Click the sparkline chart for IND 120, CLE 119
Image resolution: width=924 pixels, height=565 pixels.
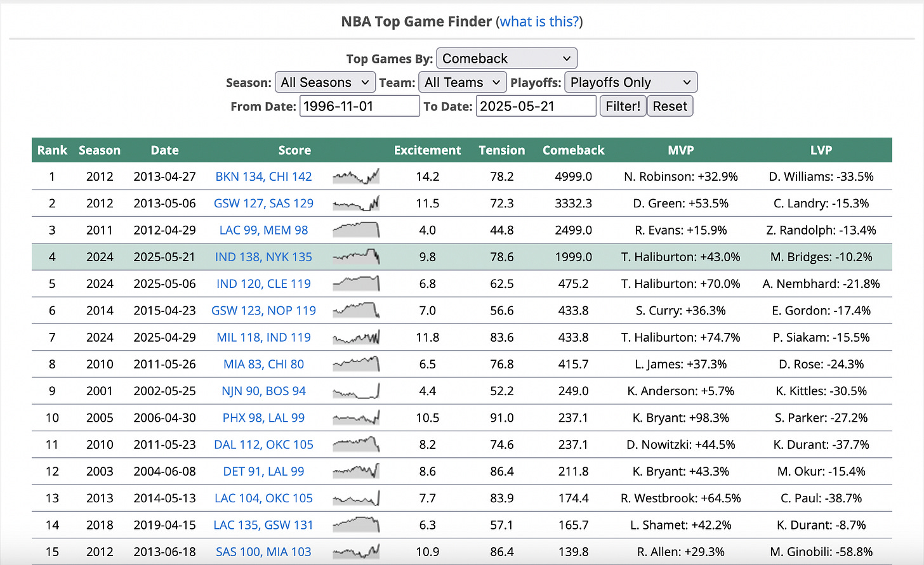point(356,283)
